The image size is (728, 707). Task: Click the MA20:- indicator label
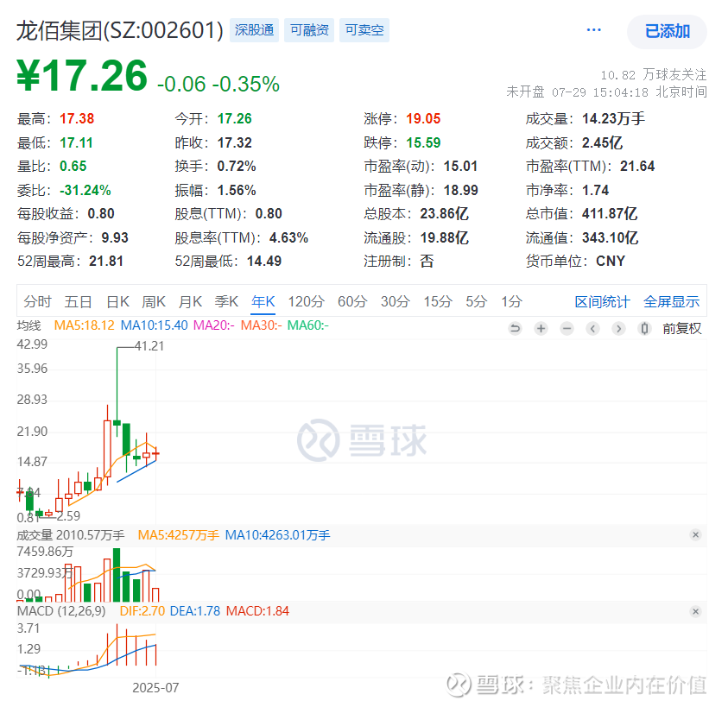click(213, 325)
